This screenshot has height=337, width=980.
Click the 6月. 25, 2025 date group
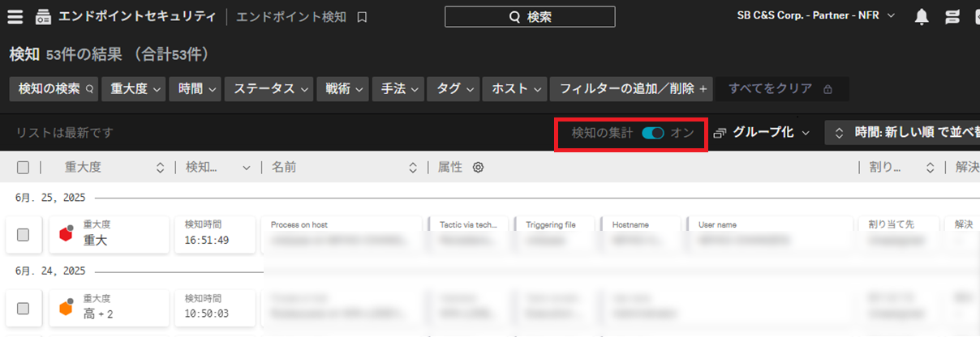(50, 198)
